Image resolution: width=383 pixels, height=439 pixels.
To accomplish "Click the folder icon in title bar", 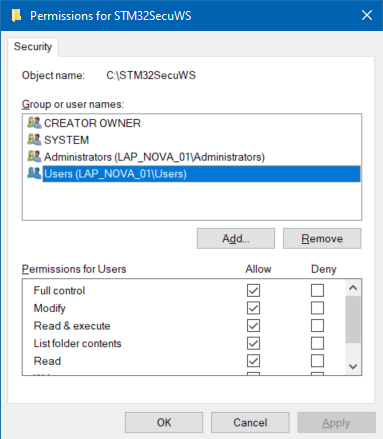I will [x=16, y=16].
